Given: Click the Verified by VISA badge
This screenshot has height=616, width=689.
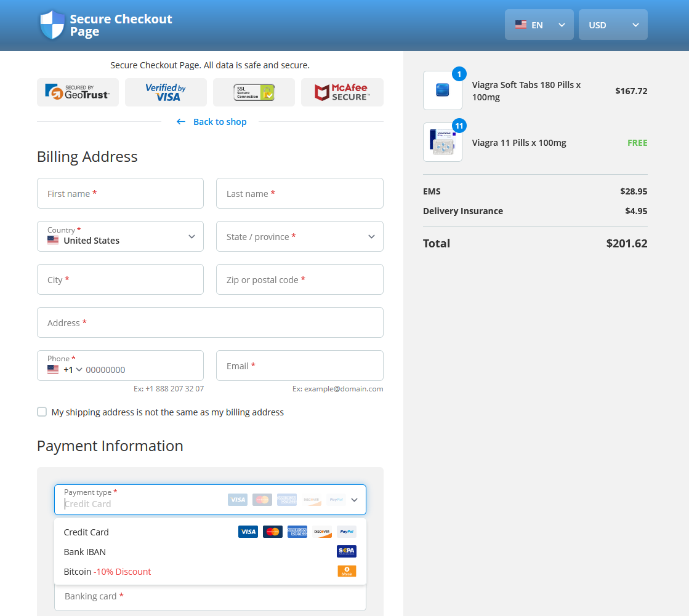Looking at the screenshot, I should tap(166, 92).
